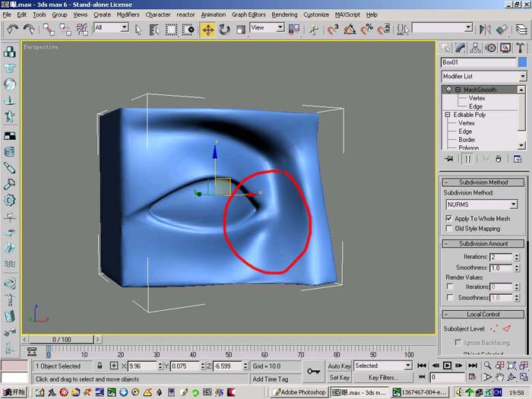Screen dimensions: 532x399
Task: Open the Animation menu
Action: [x=213, y=14]
